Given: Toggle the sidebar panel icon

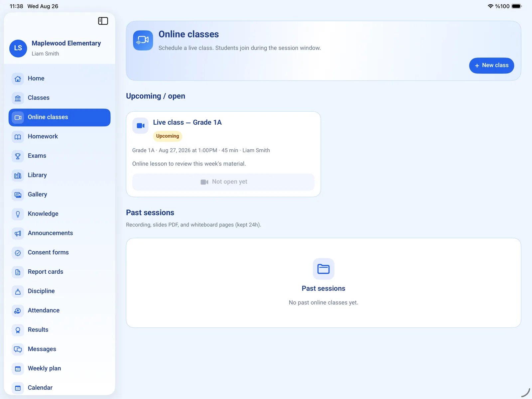Looking at the screenshot, I should click(103, 21).
